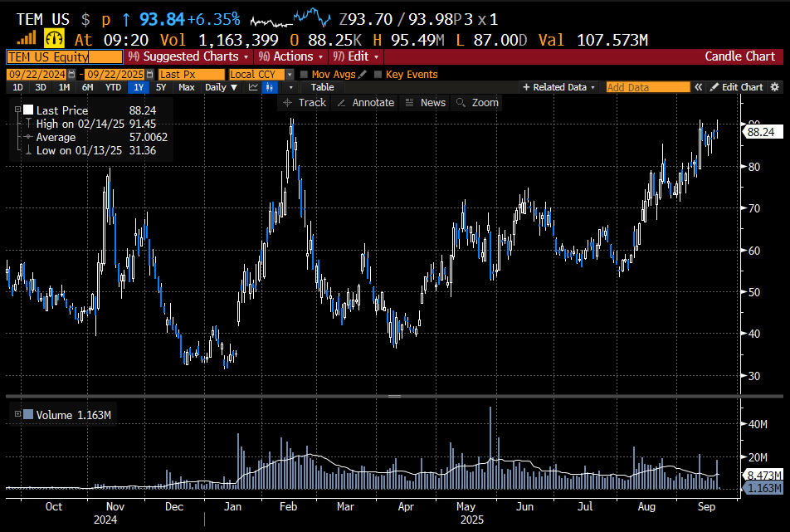Open the Daily periodicity dropdown
790x532 pixels.
coord(221,87)
